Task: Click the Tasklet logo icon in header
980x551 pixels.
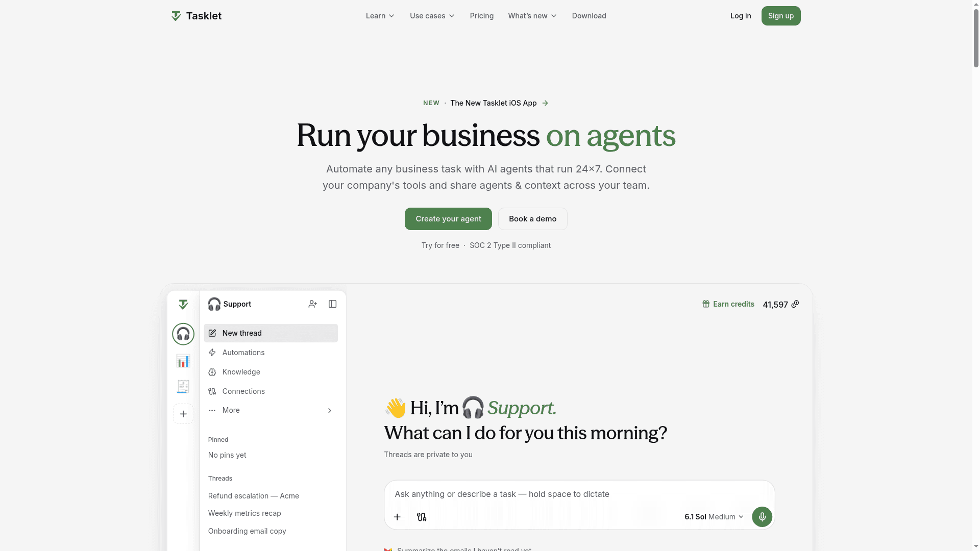Action: point(176,16)
